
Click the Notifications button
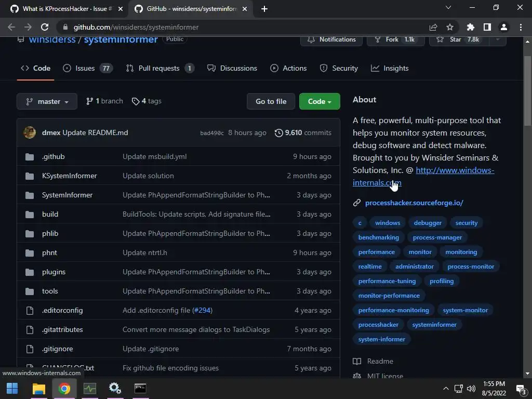pyautogui.click(x=331, y=39)
